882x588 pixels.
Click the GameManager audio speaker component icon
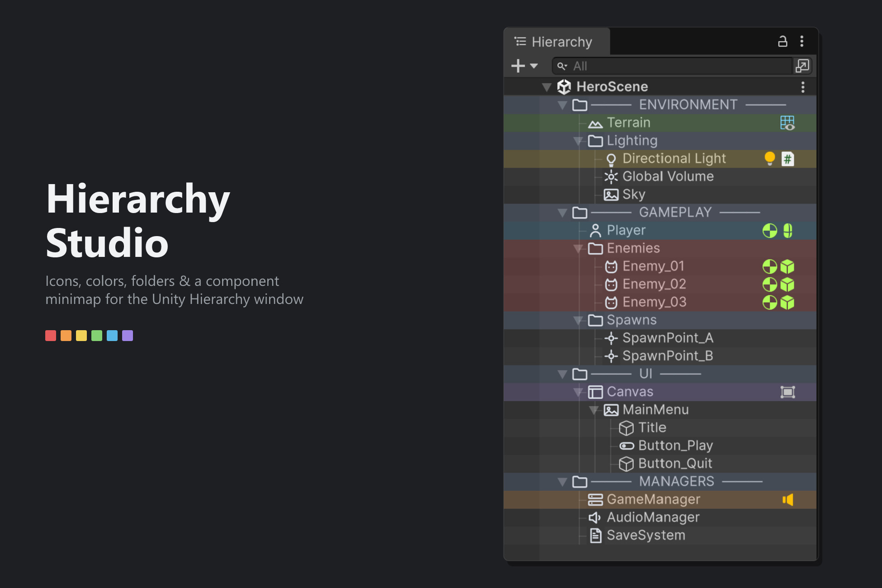point(787,499)
